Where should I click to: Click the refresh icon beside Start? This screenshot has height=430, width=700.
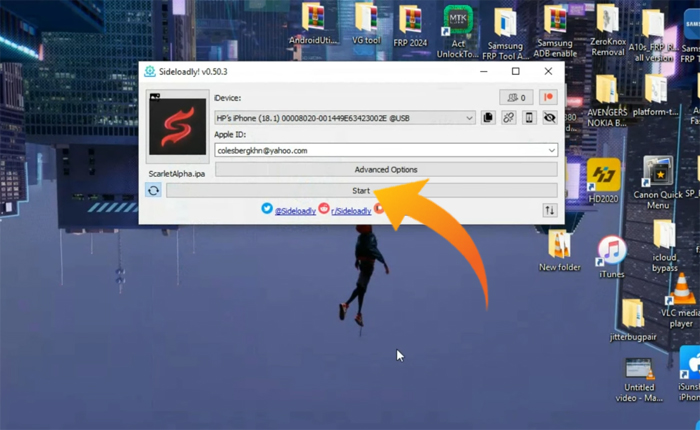point(153,191)
